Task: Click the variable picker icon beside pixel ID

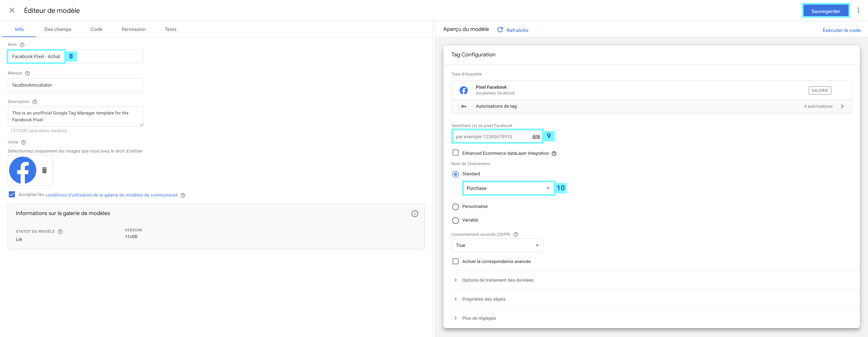Action: pyautogui.click(x=536, y=137)
